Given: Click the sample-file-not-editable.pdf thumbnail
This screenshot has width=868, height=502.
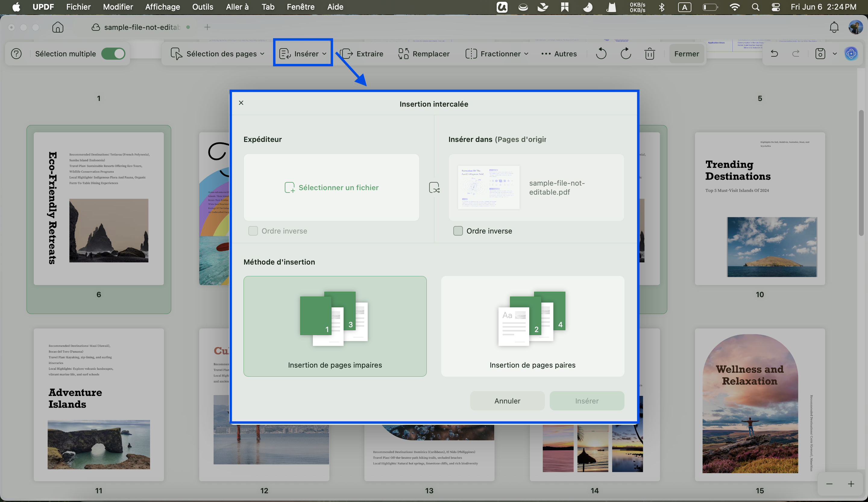Looking at the screenshot, I should (489, 187).
